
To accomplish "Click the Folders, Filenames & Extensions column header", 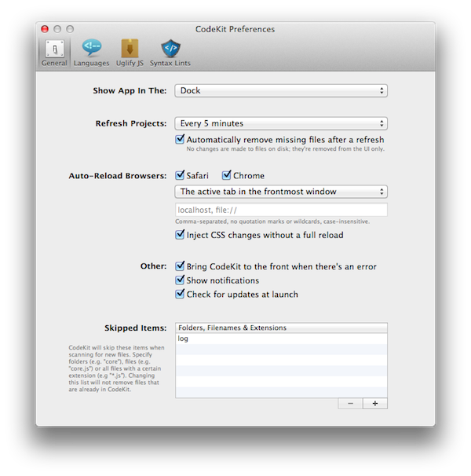I will click(x=281, y=328).
